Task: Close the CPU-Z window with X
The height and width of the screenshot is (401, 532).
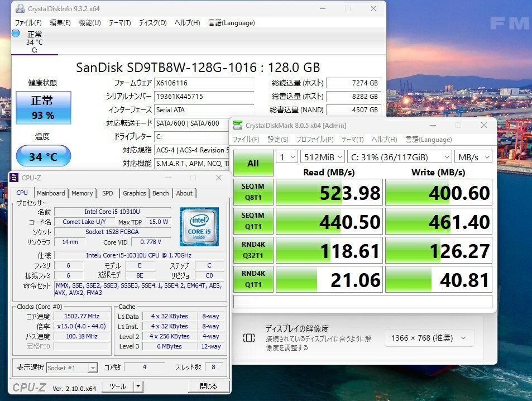Action: [x=219, y=178]
